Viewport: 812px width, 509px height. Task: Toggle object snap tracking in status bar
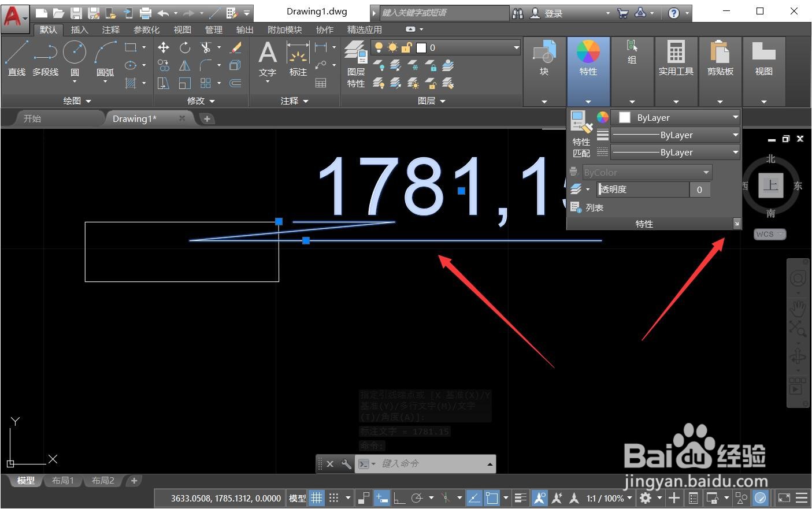pyautogui.click(x=474, y=497)
